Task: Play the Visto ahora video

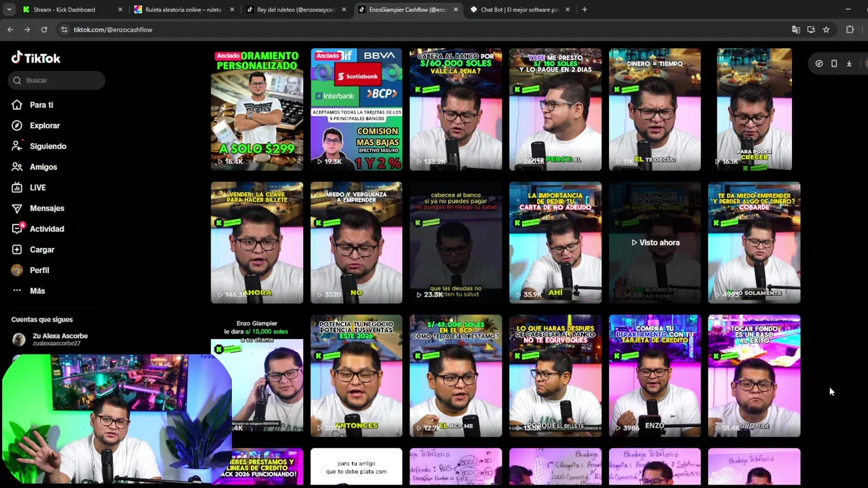Action: coord(655,242)
